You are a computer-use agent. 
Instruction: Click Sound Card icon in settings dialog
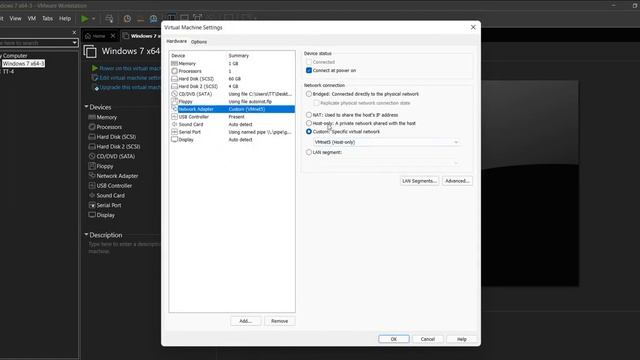pyautogui.click(x=174, y=124)
